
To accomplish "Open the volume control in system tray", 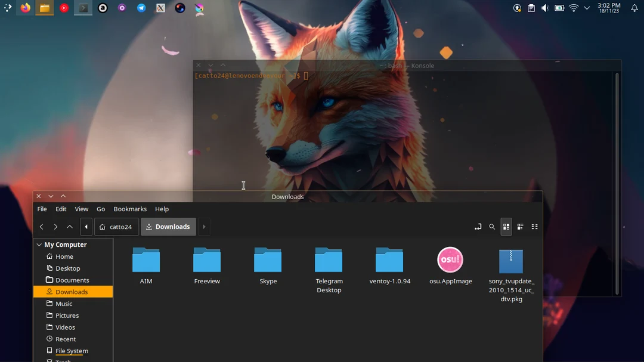I will tap(544, 8).
